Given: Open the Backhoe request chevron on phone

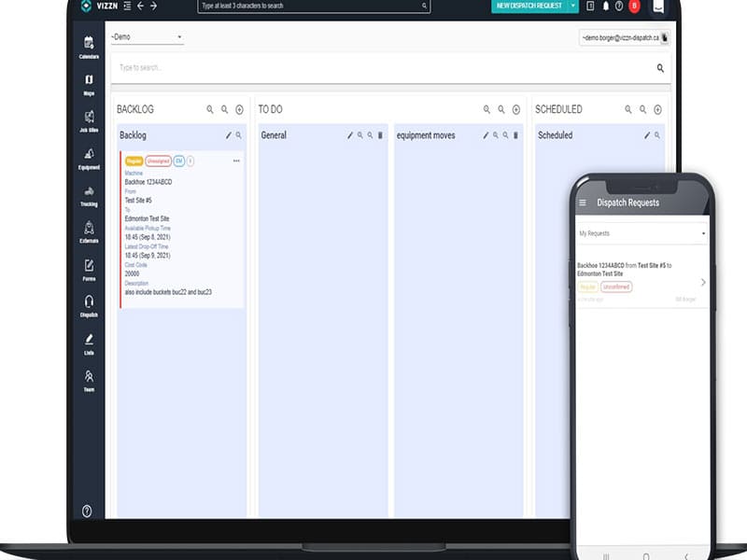Looking at the screenshot, I should [x=702, y=282].
